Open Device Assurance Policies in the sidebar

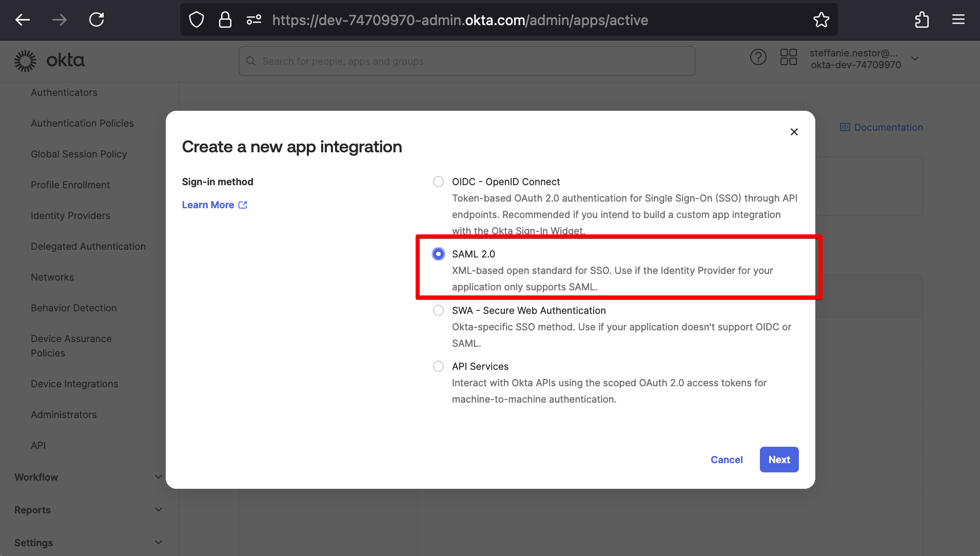coord(71,346)
